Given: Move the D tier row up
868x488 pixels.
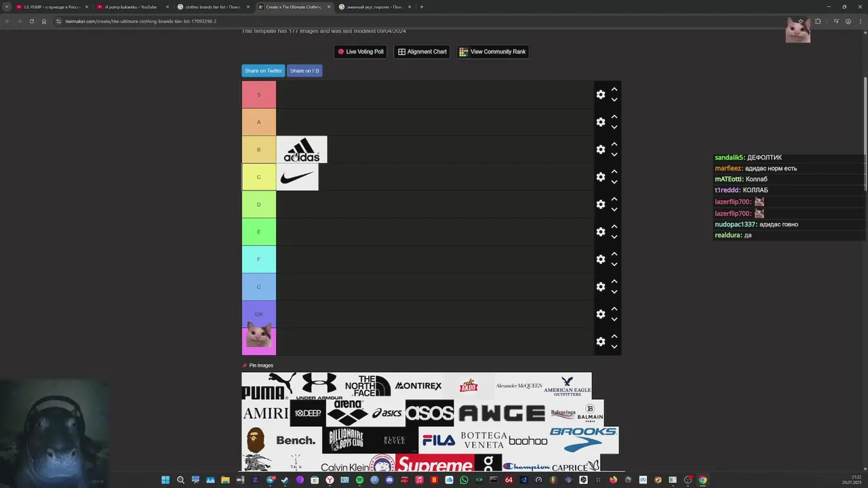Looking at the screenshot, I should (x=614, y=199).
